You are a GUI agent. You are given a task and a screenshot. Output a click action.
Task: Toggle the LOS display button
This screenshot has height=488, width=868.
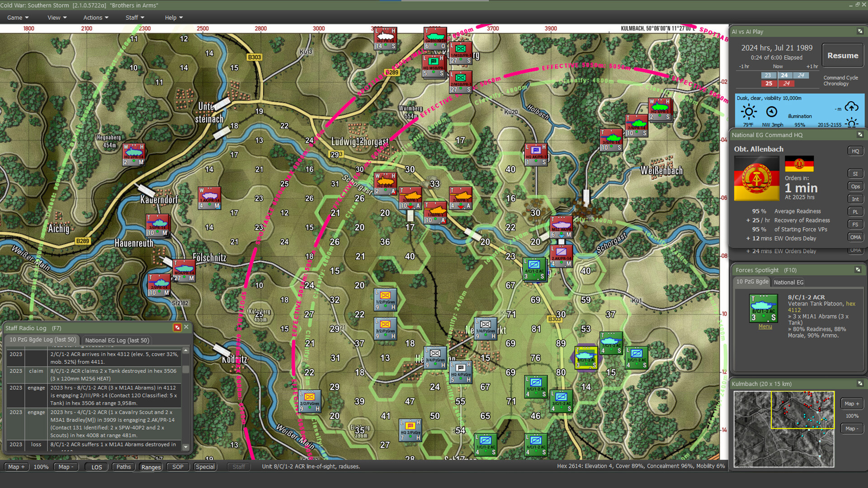coord(96,467)
